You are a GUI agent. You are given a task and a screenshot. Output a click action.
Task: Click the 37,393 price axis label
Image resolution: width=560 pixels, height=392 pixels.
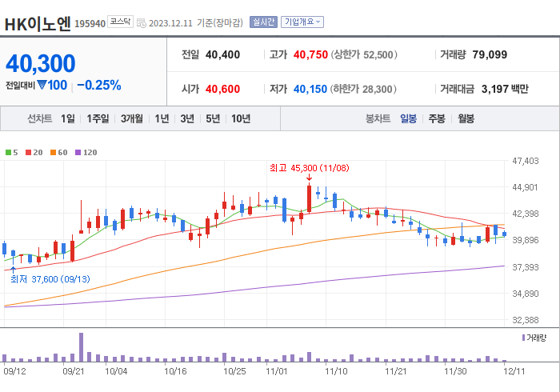(525, 267)
